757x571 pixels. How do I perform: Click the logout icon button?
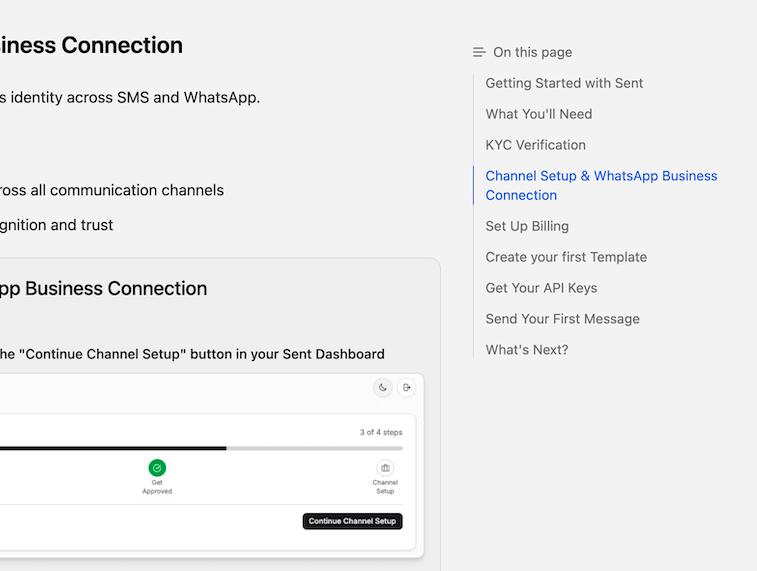coord(407,388)
